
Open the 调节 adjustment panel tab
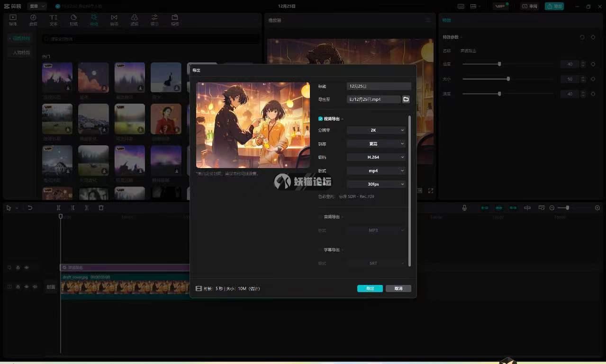[x=154, y=20]
